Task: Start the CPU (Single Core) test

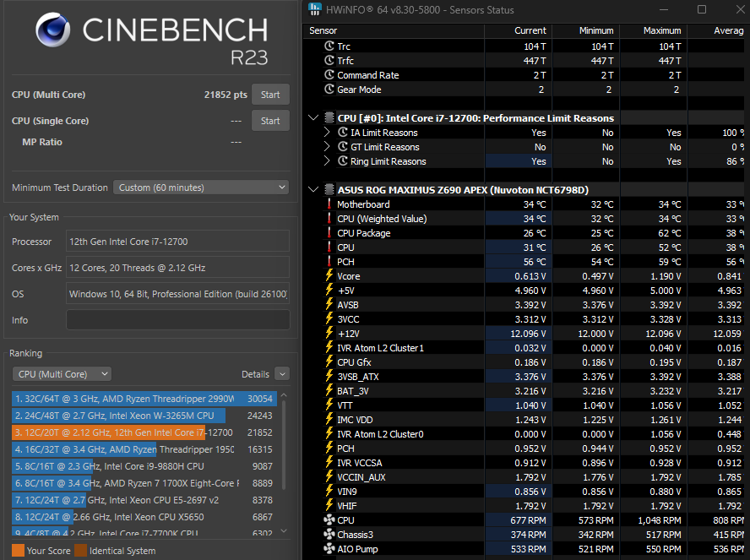Action: coord(270,121)
